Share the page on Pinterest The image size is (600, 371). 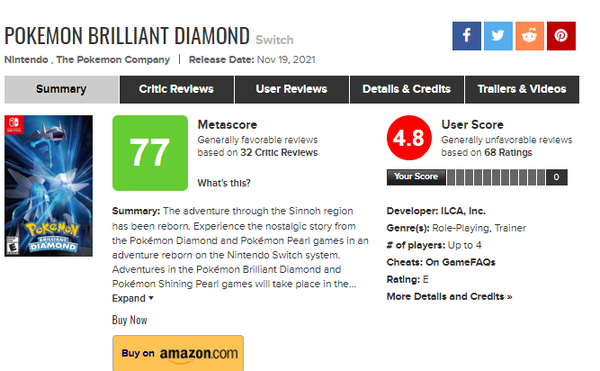tap(561, 36)
